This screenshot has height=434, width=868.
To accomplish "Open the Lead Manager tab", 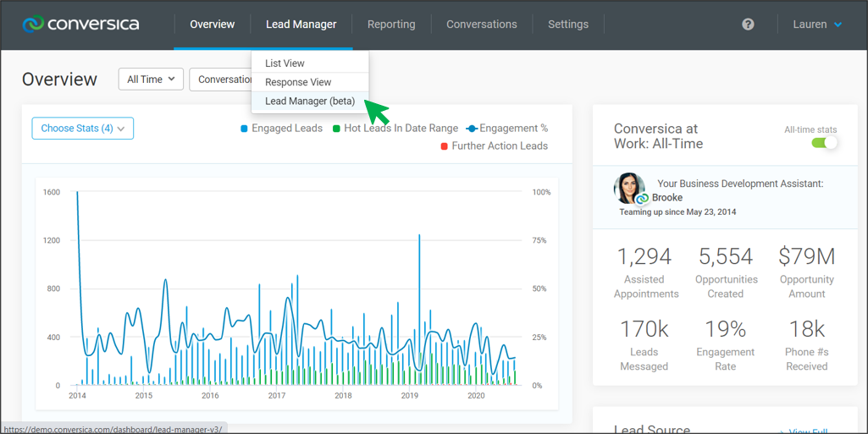I will pyautogui.click(x=301, y=25).
